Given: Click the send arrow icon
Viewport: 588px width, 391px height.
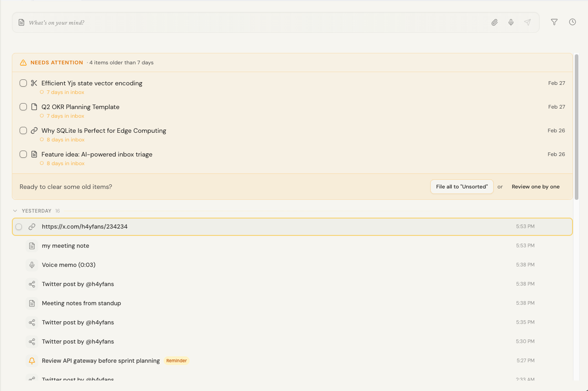Looking at the screenshot, I should click(x=527, y=22).
